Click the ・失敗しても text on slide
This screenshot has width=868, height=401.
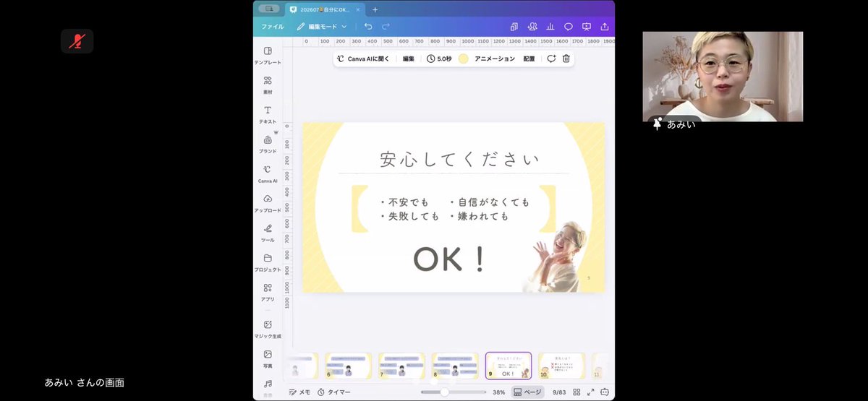409,216
